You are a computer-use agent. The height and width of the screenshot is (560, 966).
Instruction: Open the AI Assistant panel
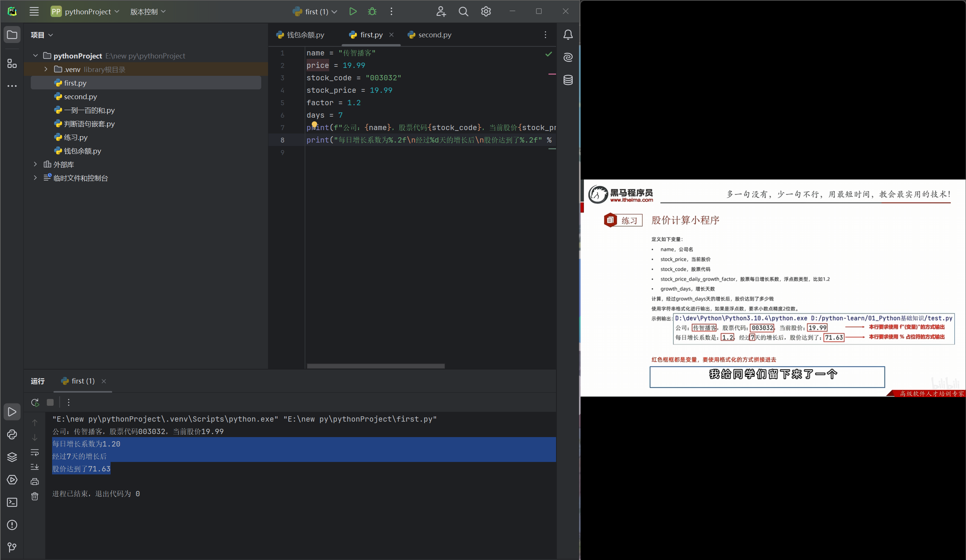pos(568,57)
